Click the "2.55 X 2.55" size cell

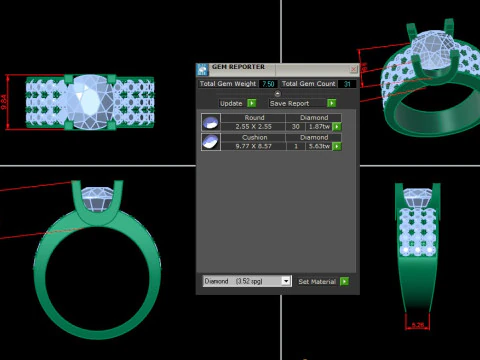click(253, 127)
